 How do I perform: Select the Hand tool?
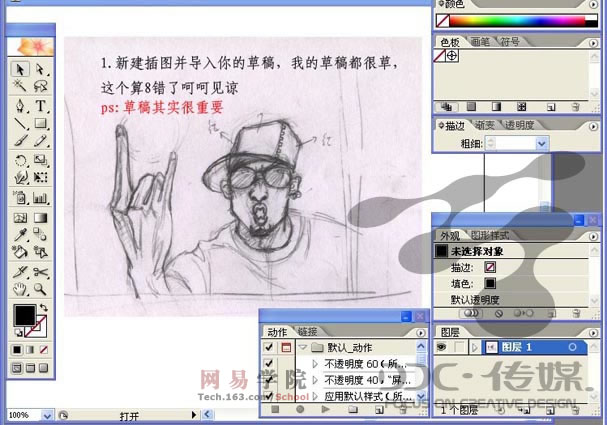(x=20, y=289)
